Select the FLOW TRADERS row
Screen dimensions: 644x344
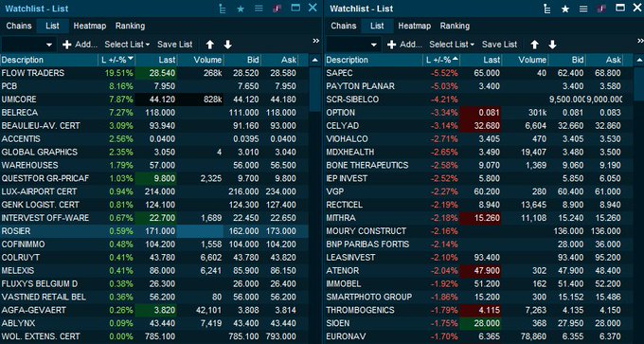click(x=154, y=73)
